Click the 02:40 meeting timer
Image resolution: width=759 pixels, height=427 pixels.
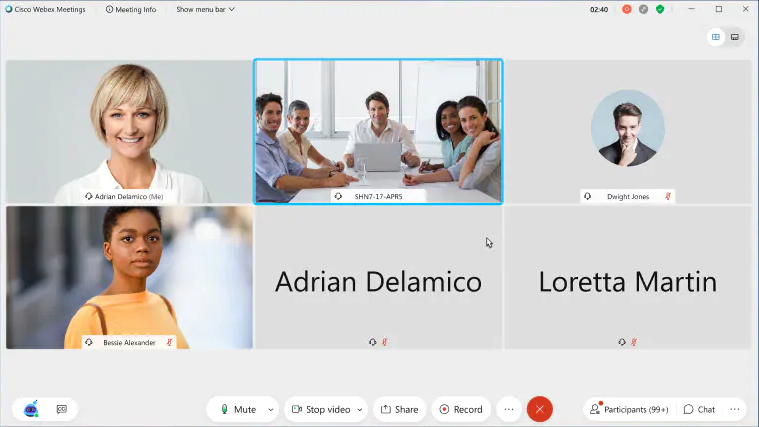click(599, 9)
